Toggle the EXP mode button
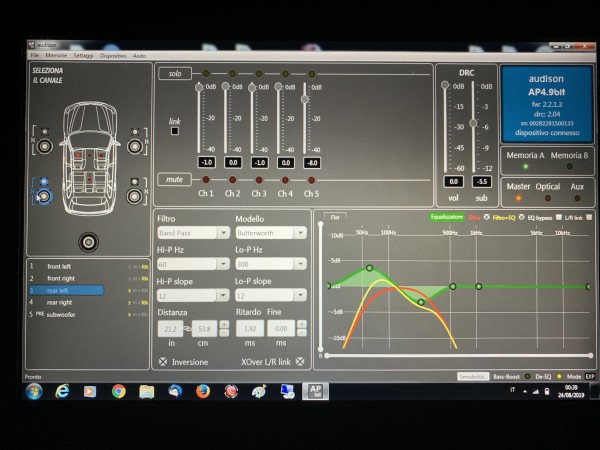The height and width of the screenshot is (450, 600). (x=590, y=377)
